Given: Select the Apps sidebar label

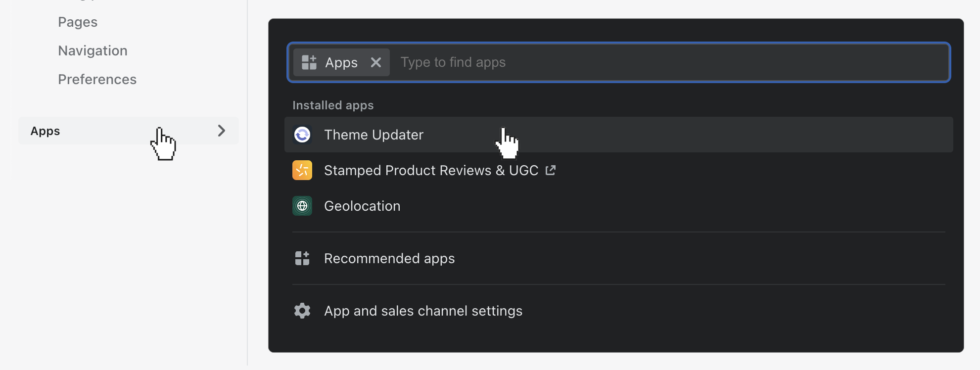Looking at the screenshot, I should click(x=45, y=131).
